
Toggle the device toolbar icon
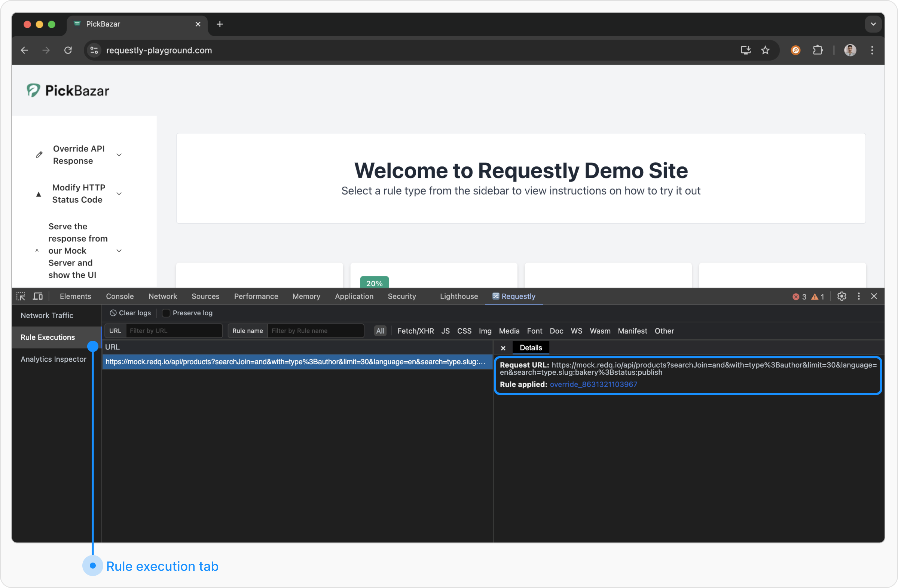coord(38,297)
